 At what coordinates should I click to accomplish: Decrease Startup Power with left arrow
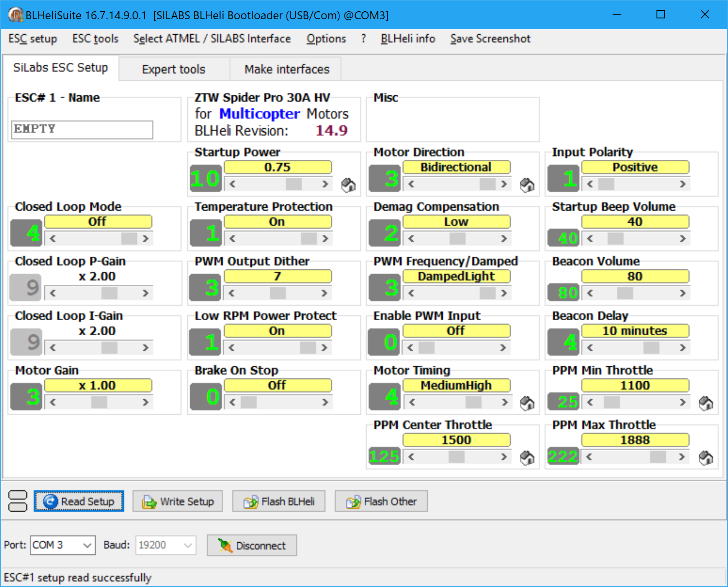(x=232, y=184)
